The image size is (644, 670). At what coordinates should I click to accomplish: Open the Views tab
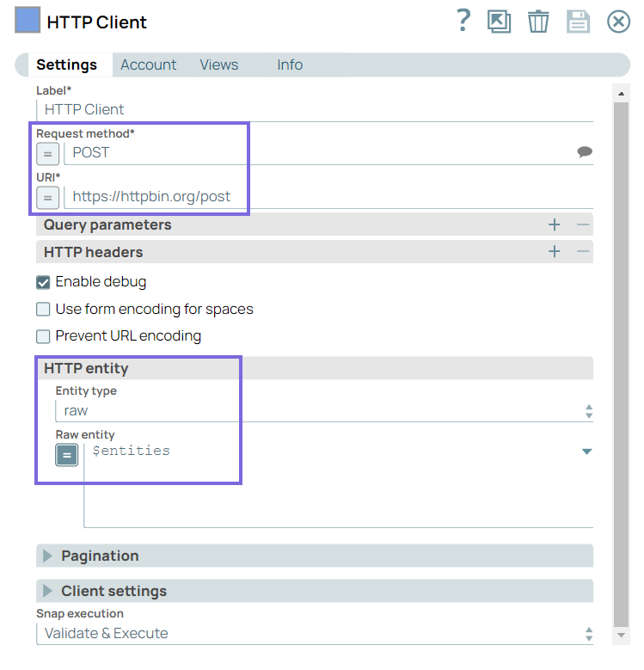[218, 65]
